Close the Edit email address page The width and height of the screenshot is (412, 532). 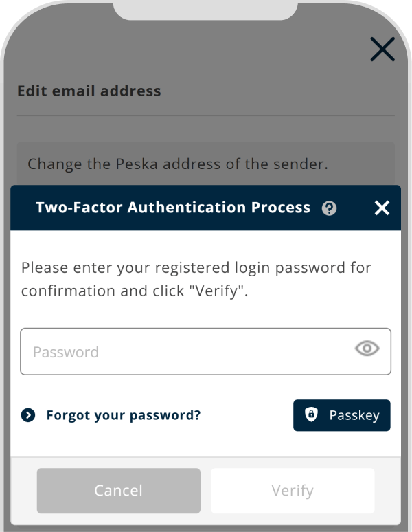click(x=382, y=49)
